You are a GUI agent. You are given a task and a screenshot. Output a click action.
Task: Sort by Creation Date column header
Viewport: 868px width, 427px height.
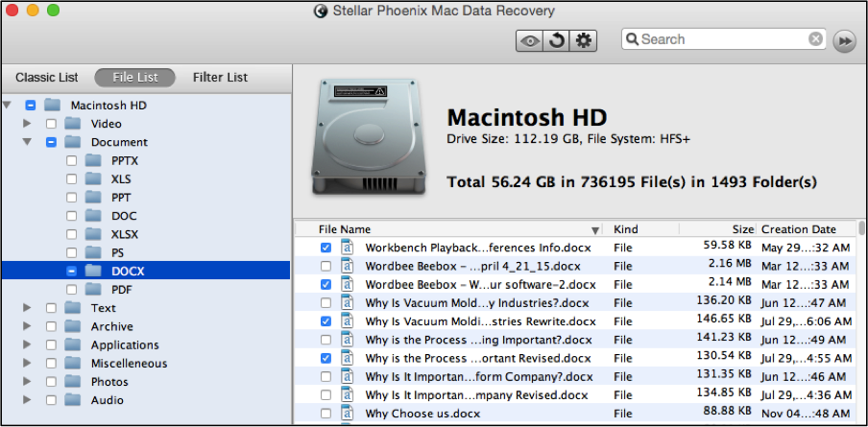tap(799, 229)
